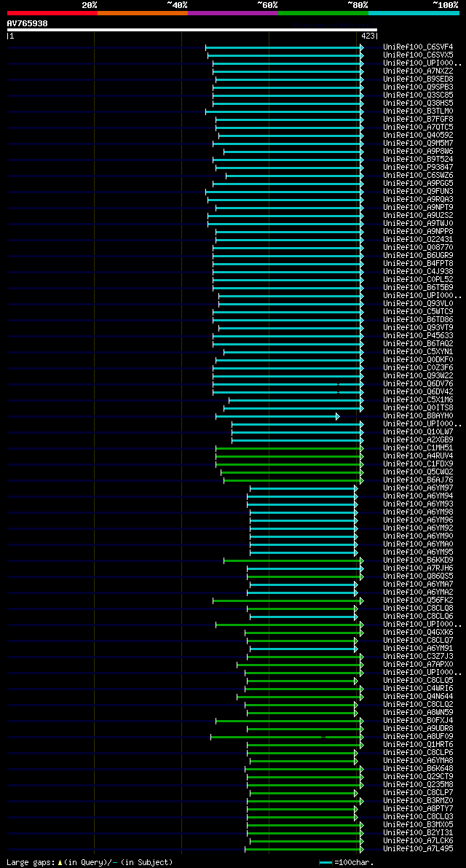Viewport: 466px width, 868px height.
Task: Select the UniRef100_Q1HRT6 label
Action: 418,745
